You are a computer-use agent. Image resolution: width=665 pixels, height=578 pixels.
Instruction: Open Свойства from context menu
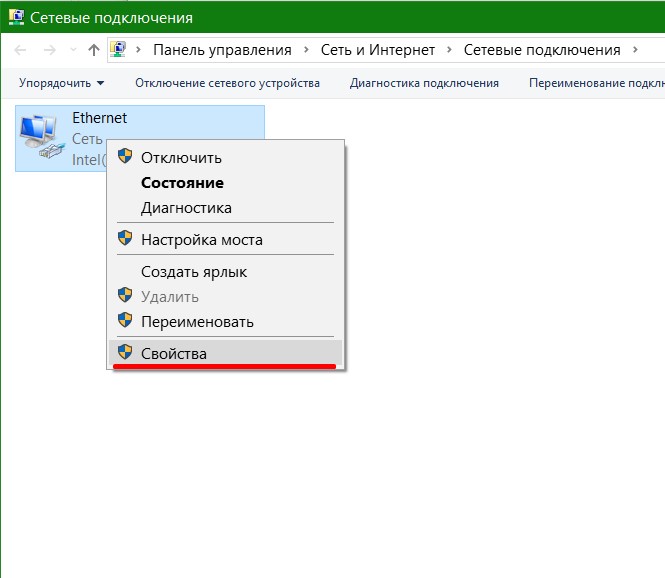click(x=225, y=353)
